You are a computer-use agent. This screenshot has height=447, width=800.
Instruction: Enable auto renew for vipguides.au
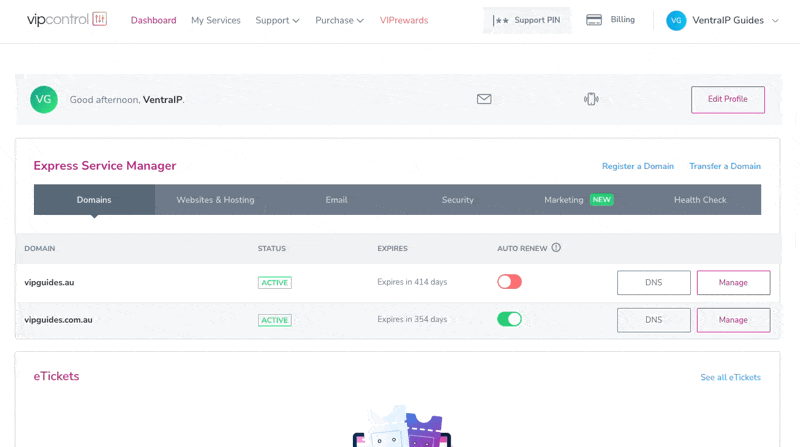(x=510, y=282)
